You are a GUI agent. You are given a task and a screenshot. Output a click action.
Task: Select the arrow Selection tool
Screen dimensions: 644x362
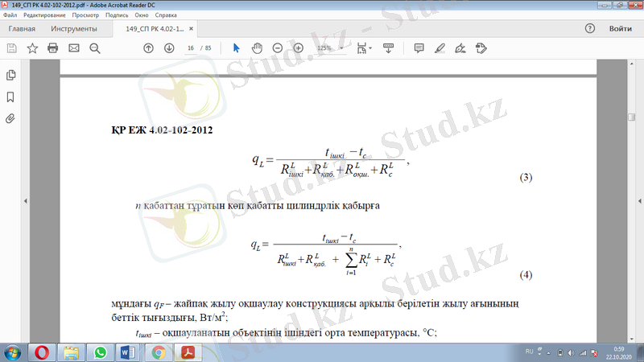coord(236,48)
